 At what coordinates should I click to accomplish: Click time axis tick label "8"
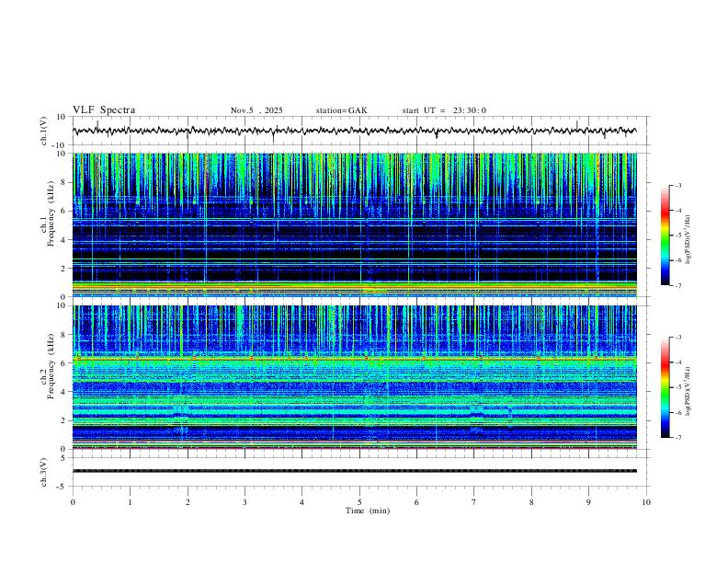click(x=531, y=502)
